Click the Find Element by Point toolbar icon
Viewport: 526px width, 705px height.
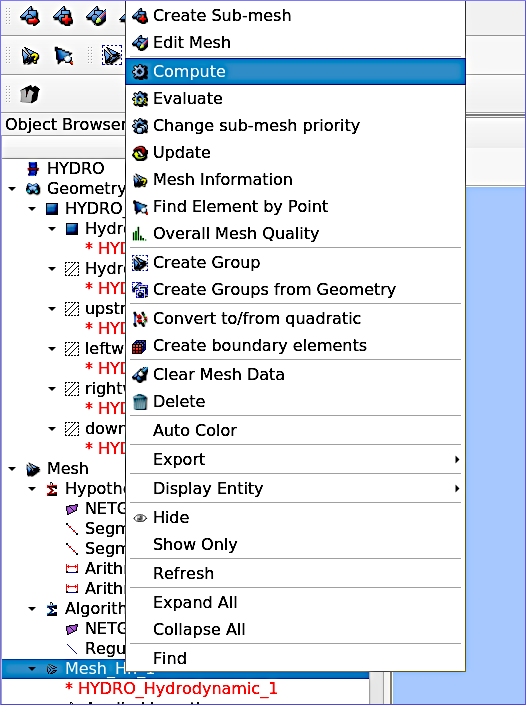click(x=63, y=56)
